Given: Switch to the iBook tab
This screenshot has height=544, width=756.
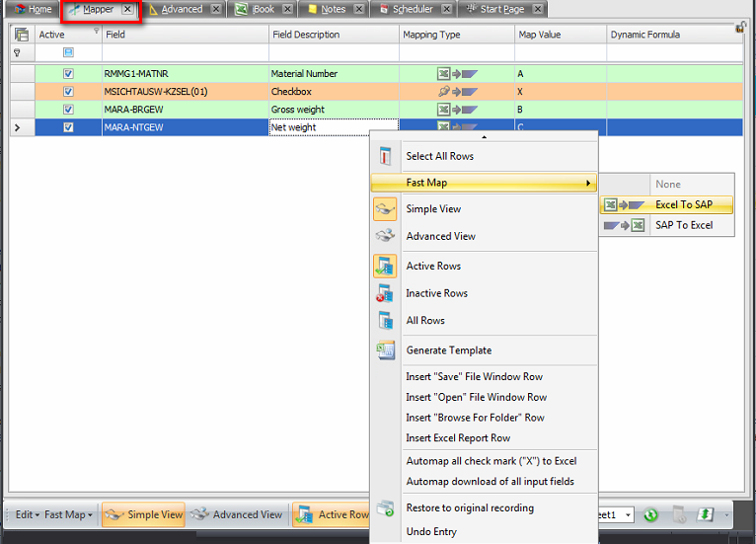Looking at the screenshot, I should tap(264, 9).
